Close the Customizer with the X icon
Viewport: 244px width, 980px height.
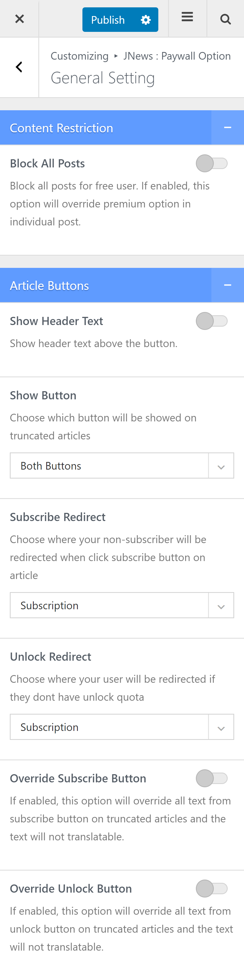[19, 19]
